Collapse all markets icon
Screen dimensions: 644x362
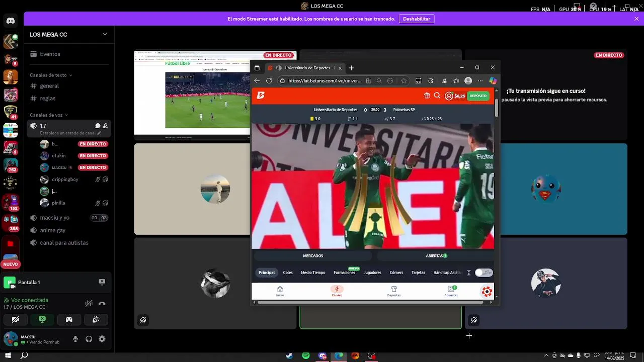(x=468, y=273)
